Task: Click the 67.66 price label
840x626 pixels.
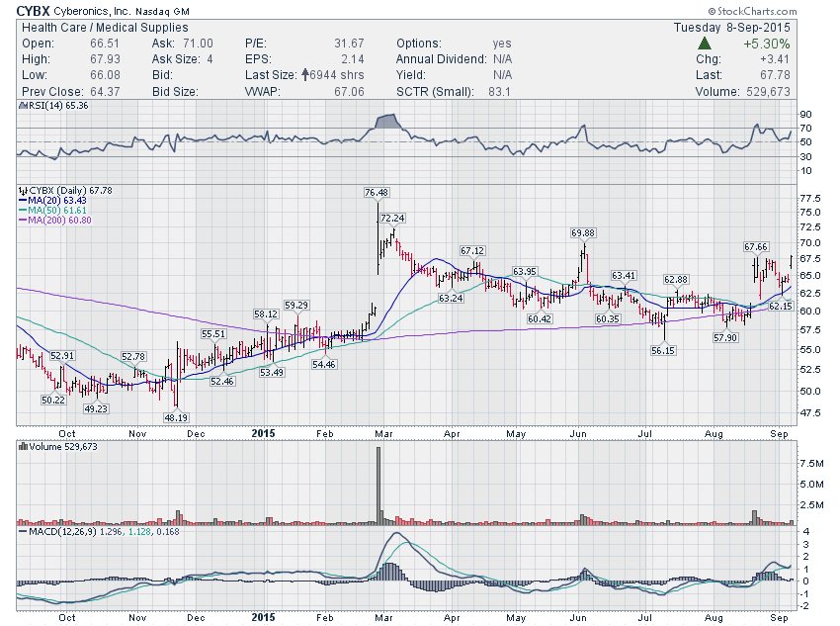Action: (x=756, y=247)
